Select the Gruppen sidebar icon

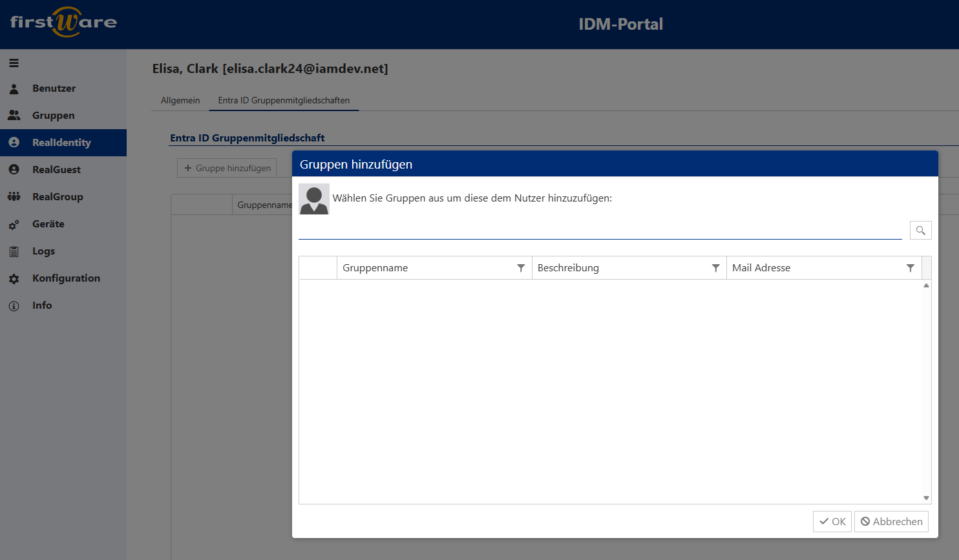coord(52,115)
